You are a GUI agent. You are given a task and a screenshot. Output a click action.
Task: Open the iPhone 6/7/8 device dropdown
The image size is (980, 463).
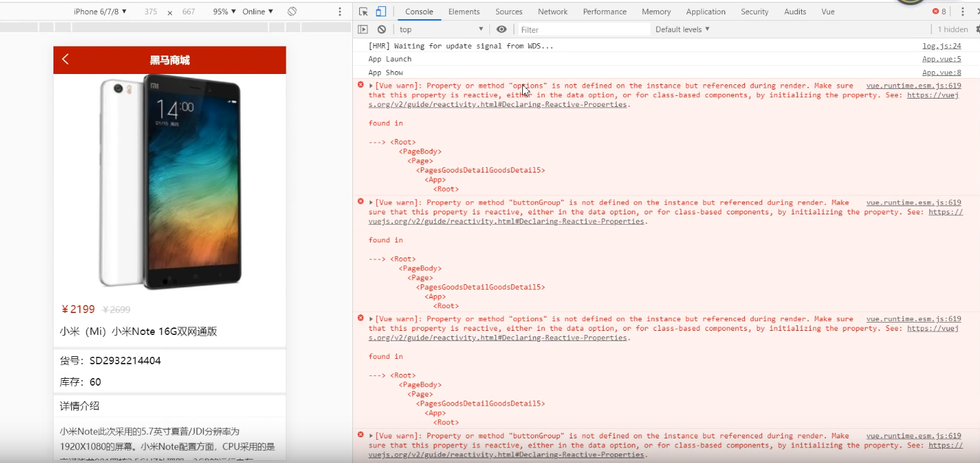pyautogui.click(x=100, y=12)
